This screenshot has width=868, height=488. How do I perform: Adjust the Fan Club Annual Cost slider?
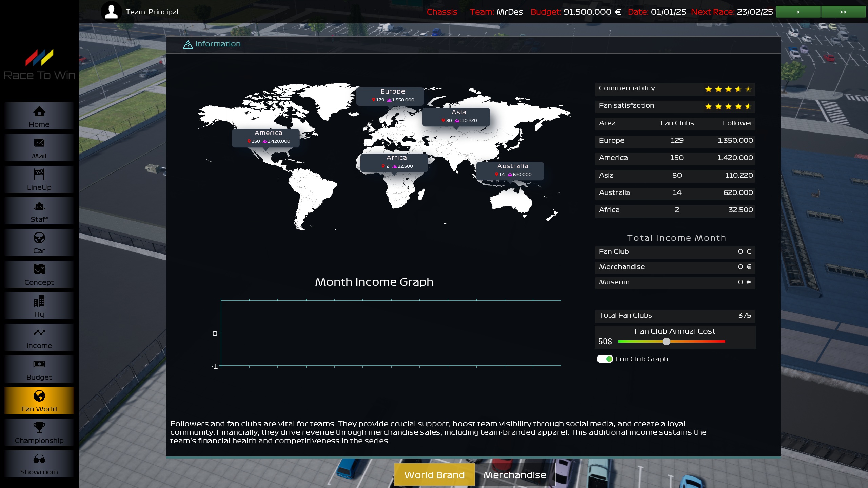pyautogui.click(x=666, y=342)
